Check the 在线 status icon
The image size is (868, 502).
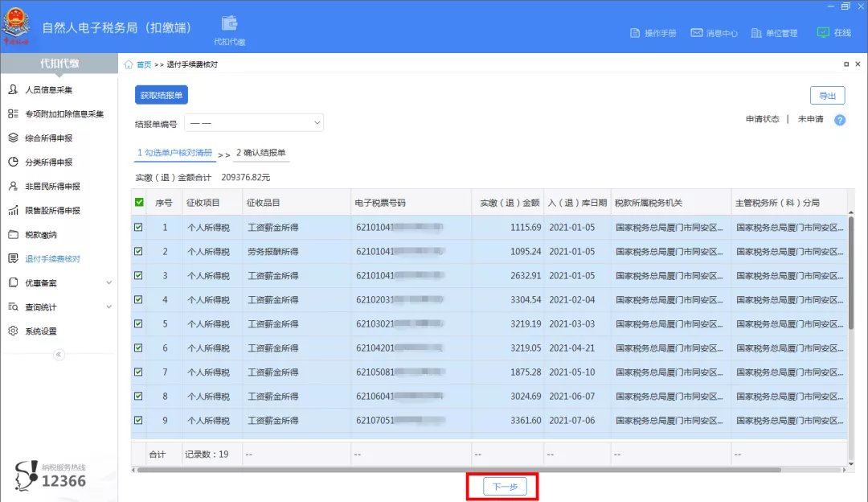[x=832, y=33]
